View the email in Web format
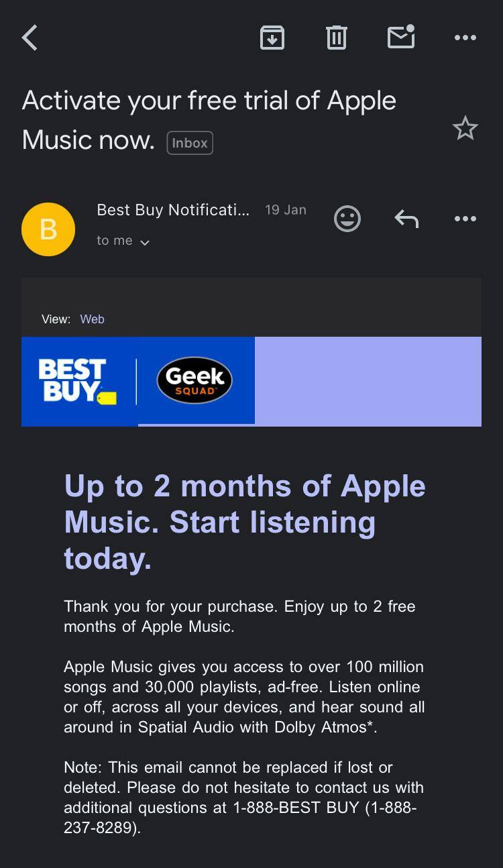This screenshot has height=868, width=503. (92, 319)
